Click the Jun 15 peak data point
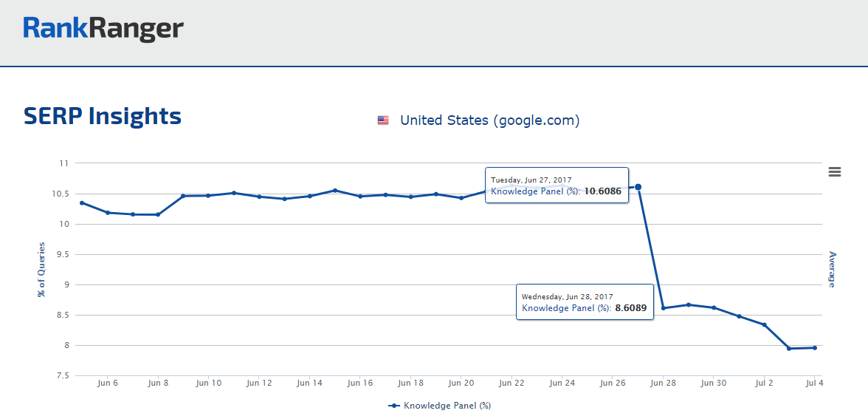Screen dimensions: 868x416 tap(335, 191)
